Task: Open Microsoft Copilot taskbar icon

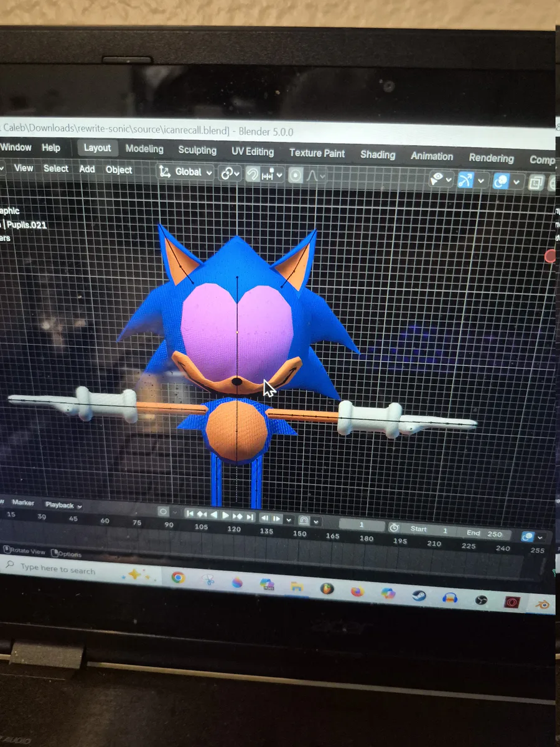Action: [x=388, y=593]
